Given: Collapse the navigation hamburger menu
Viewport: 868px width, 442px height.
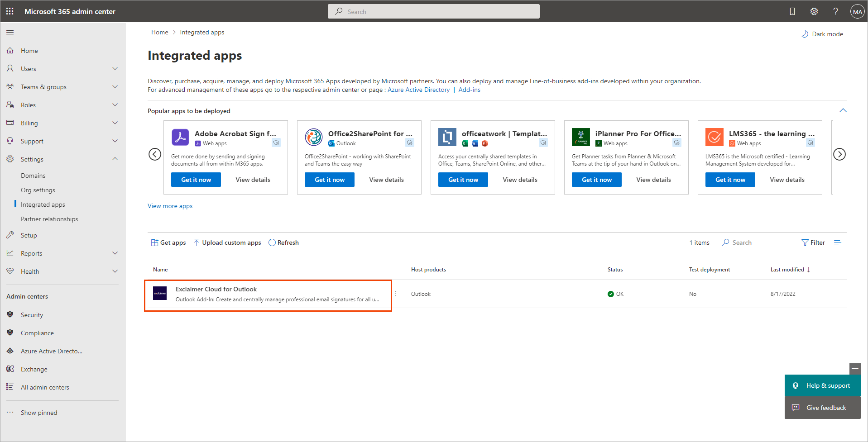Looking at the screenshot, I should pos(10,32).
